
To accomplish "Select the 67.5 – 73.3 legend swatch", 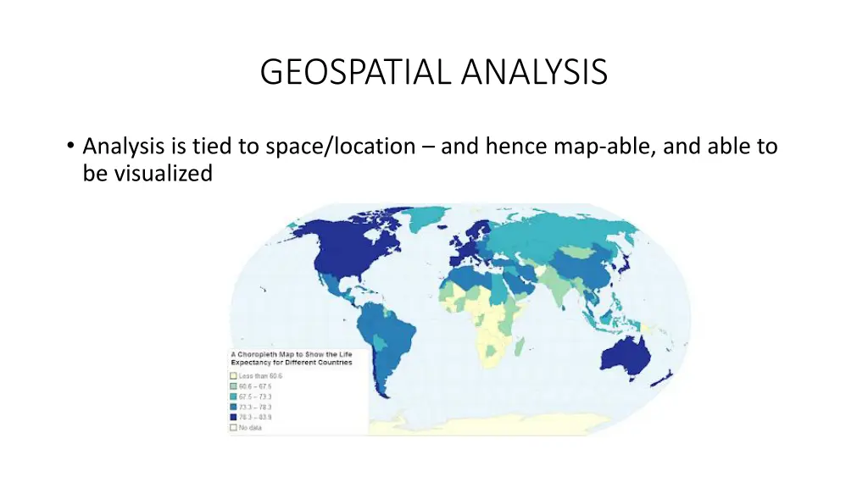I will (234, 396).
